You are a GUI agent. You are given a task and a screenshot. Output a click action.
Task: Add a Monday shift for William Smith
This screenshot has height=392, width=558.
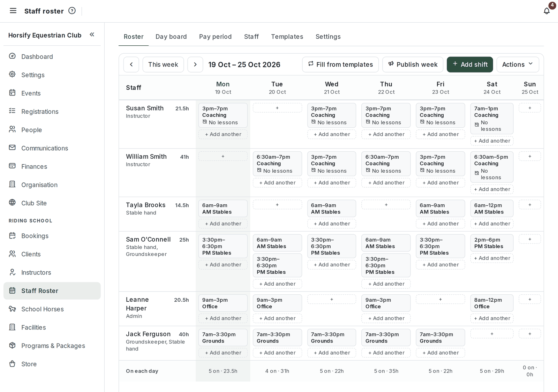click(223, 156)
